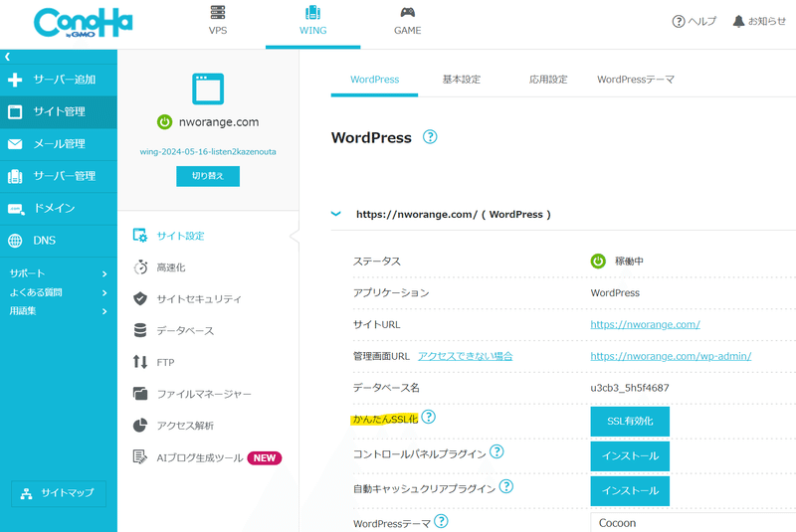This screenshot has width=796, height=532.
Task: Click the site window icon above nworange.com
Action: (208, 89)
